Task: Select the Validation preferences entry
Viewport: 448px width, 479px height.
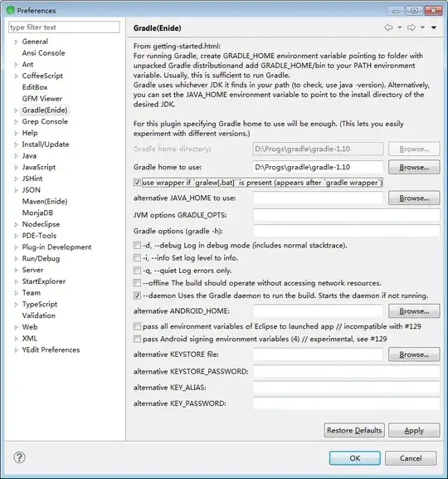Action: click(x=39, y=315)
